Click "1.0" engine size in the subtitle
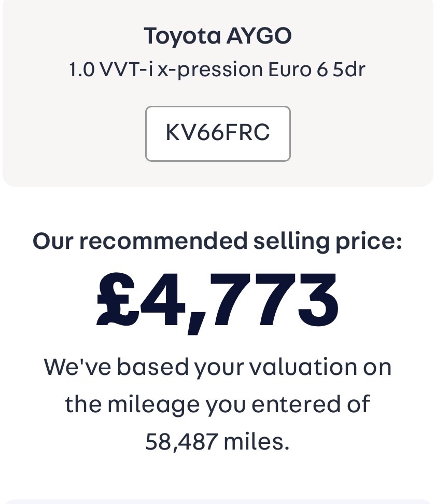Viewport: 435px width, 504px height. tap(82, 69)
